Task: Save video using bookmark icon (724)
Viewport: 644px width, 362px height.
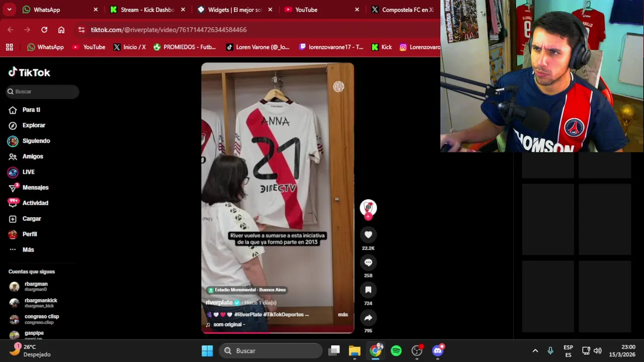Action: pos(368,290)
